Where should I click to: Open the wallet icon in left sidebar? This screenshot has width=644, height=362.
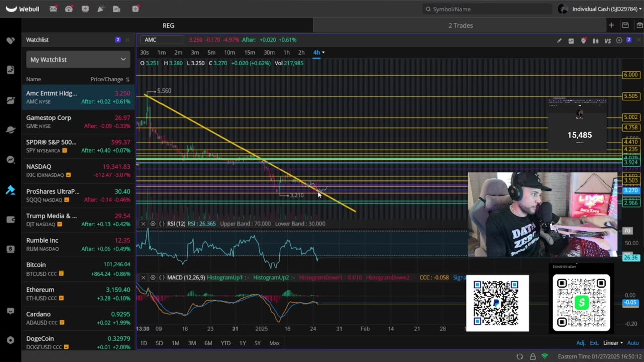pyautogui.click(x=11, y=219)
